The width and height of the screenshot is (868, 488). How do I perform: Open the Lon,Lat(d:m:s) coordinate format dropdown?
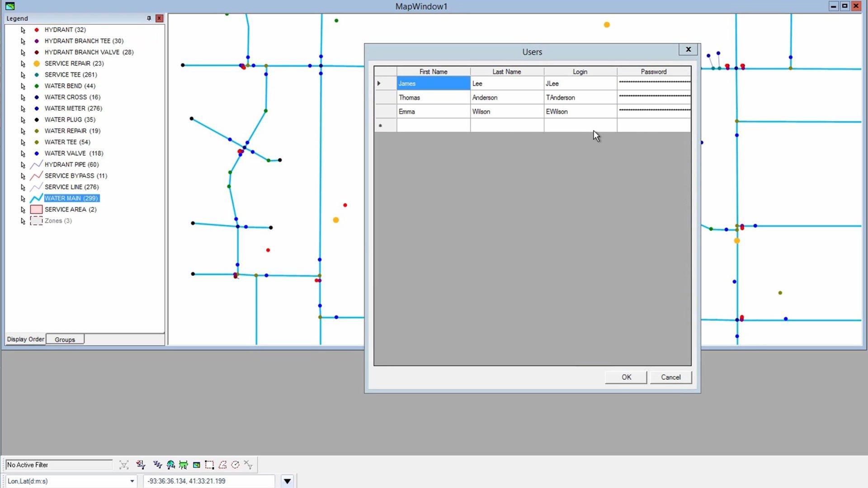coord(132,481)
